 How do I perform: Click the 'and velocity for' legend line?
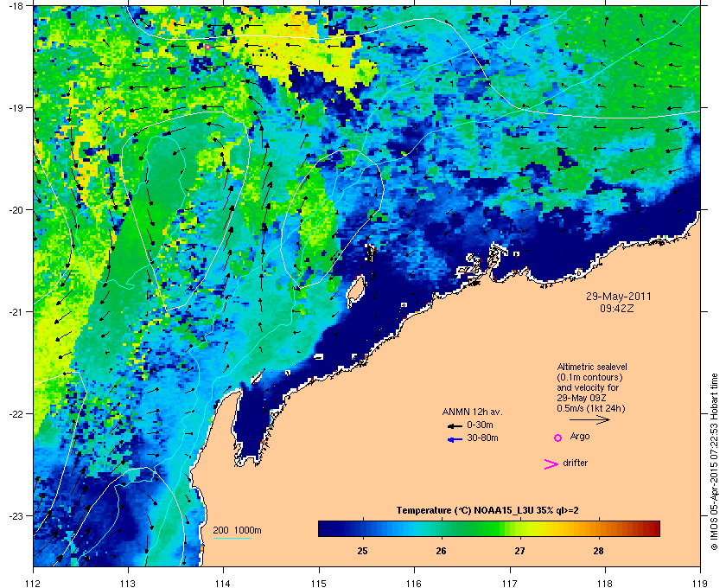588,387
